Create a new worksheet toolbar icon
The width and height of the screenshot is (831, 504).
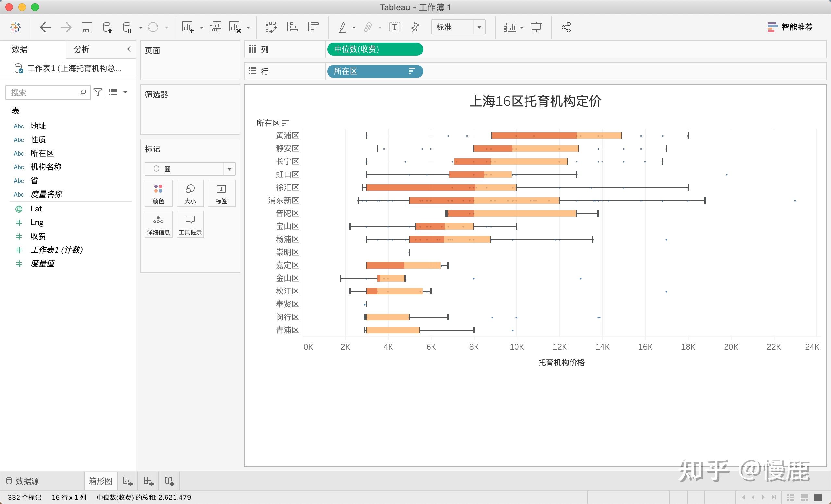[x=188, y=27]
